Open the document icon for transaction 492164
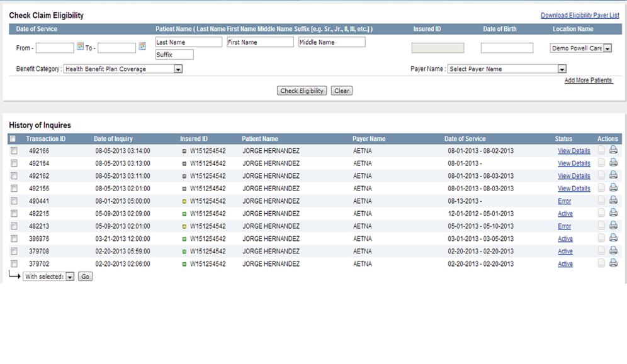 [601, 163]
